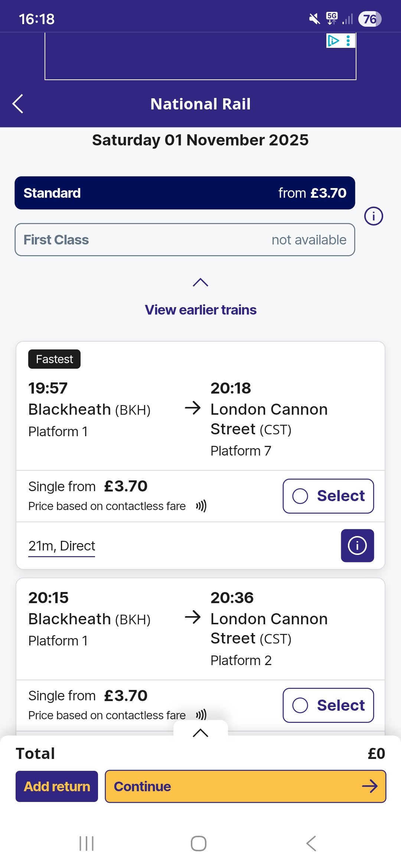Choose the First Class option

pos(185,240)
